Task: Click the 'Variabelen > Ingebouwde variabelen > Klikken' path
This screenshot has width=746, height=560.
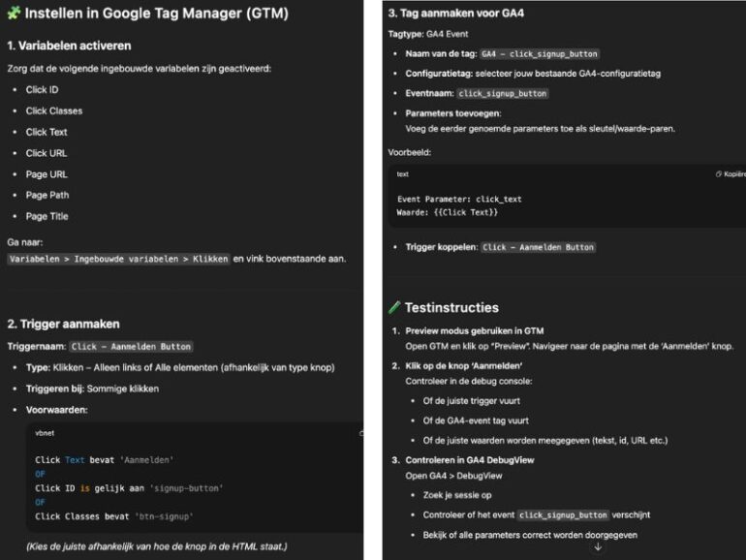Action: [118, 259]
